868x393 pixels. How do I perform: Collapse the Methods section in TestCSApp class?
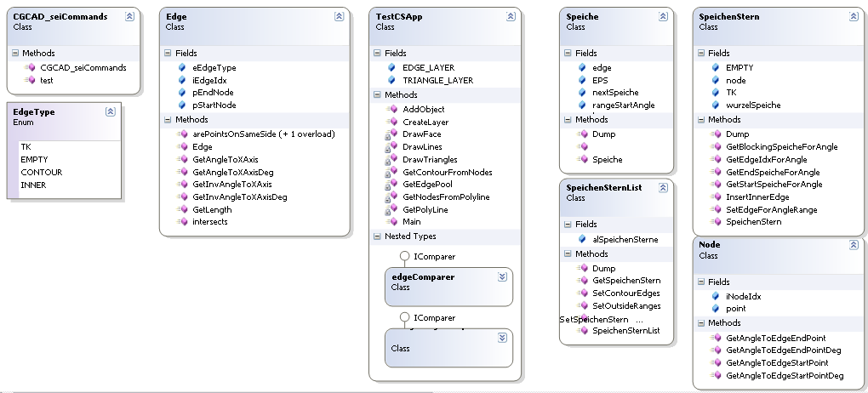(x=378, y=95)
